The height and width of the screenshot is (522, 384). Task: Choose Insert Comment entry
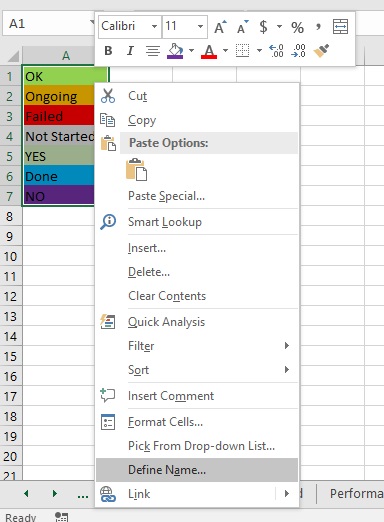(x=197, y=396)
